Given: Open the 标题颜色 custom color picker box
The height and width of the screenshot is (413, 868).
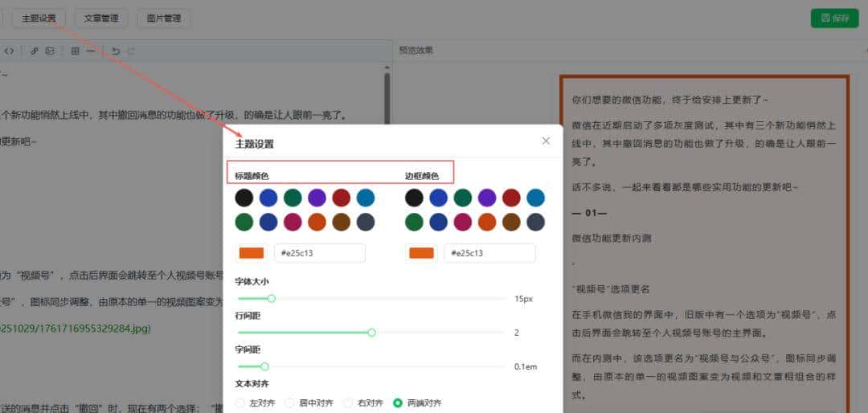Looking at the screenshot, I should tap(252, 253).
